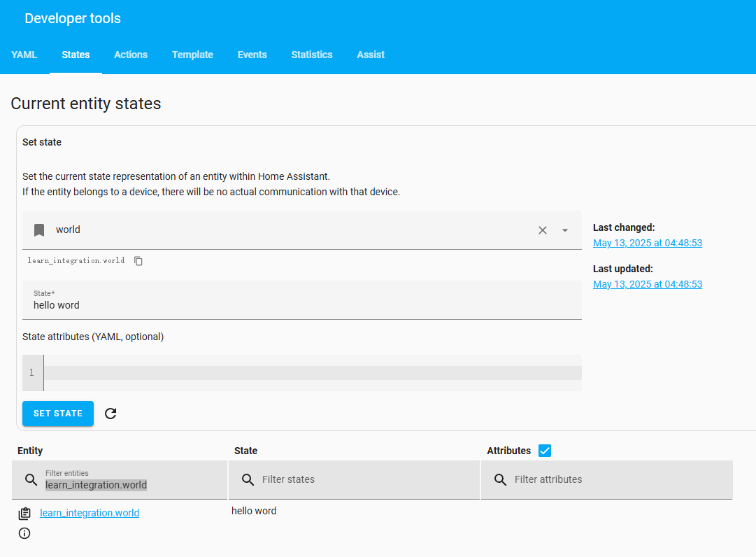Click the Last changed timestamp link
The image size is (756, 557).
pos(647,243)
